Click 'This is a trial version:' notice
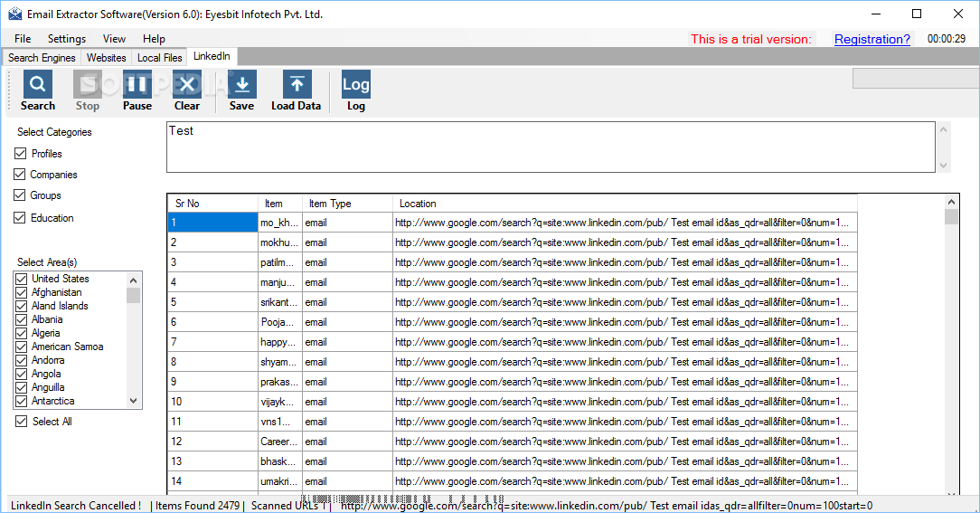This screenshot has width=980, height=513. coord(751,39)
